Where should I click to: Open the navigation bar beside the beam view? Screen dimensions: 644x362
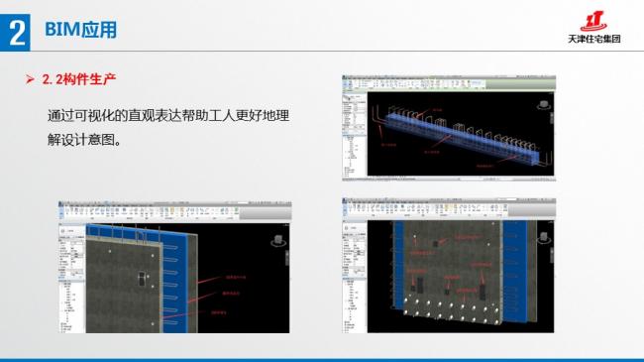(x=551, y=118)
